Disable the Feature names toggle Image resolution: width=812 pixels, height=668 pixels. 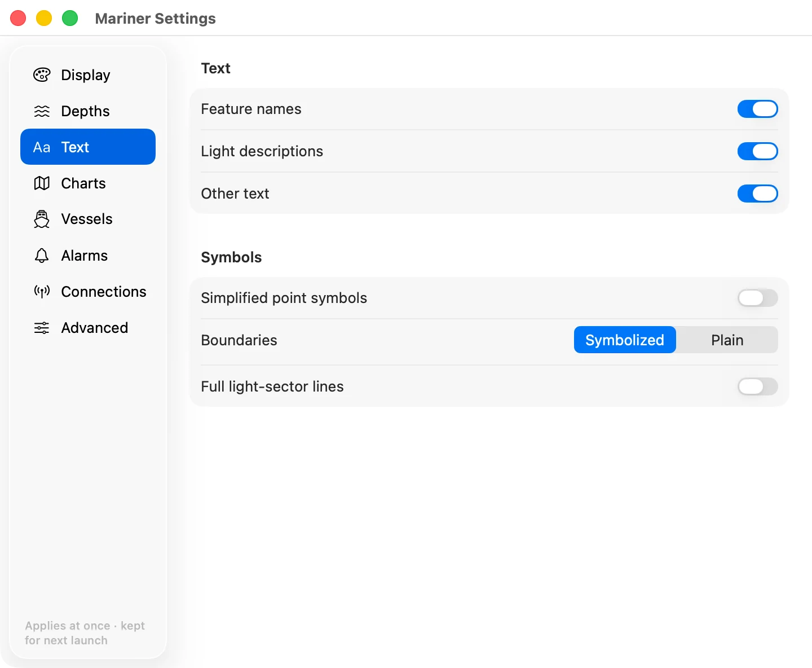(757, 109)
